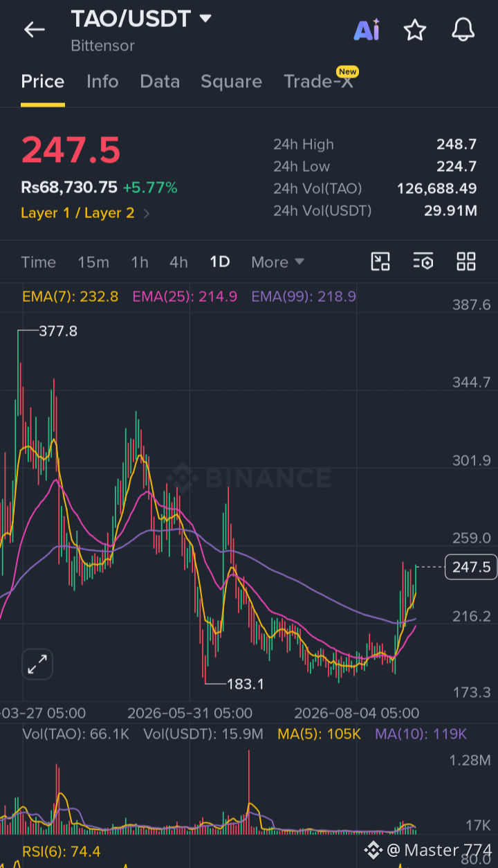Image resolution: width=498 pixels, height=868 pixels.
Task: Open the AI assistant icon
Action: (367, 30)
